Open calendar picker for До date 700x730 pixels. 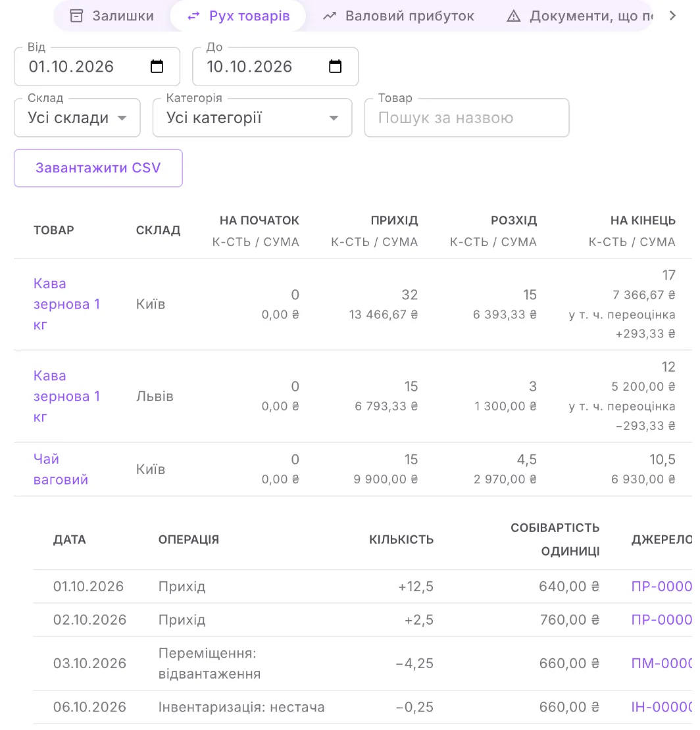tap(336, 66)
